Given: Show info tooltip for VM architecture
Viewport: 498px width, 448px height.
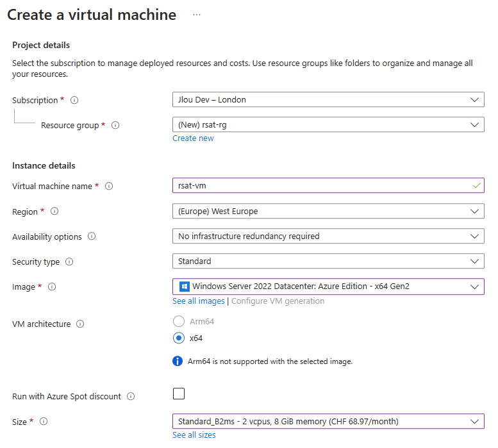Looking at the screenshot, I should point(80,324).
